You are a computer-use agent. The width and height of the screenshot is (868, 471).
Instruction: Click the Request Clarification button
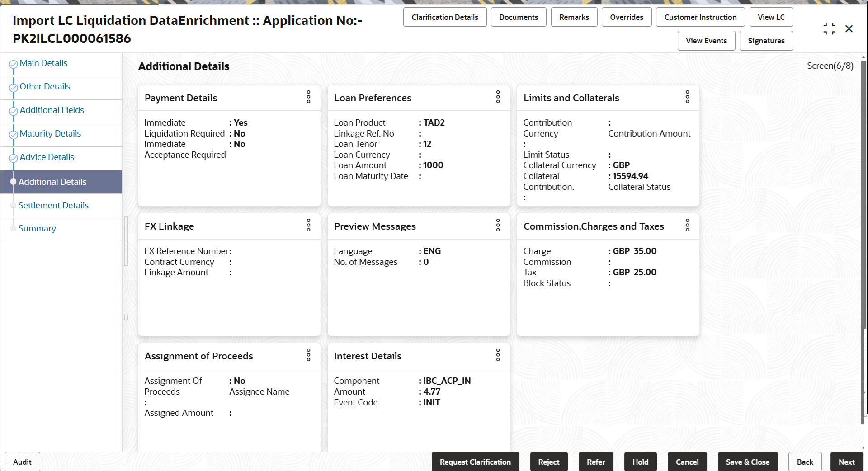475,462
